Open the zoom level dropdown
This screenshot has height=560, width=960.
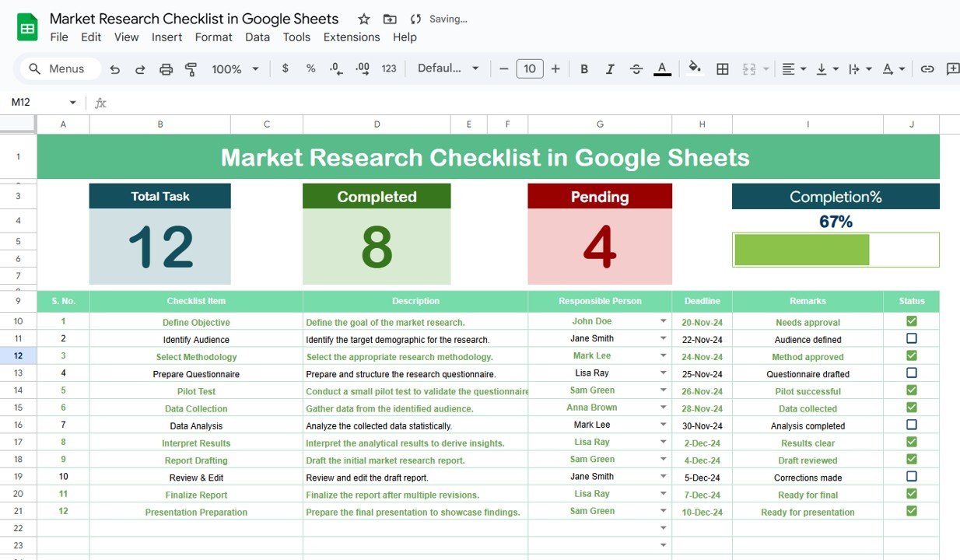click(x=236, y=69)
